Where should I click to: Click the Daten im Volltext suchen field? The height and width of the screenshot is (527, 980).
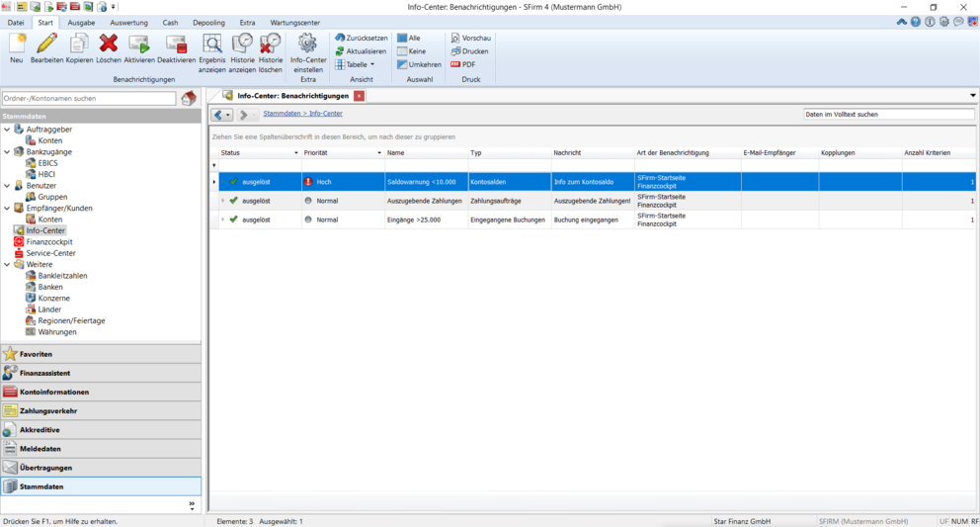[x=888, y=114]
